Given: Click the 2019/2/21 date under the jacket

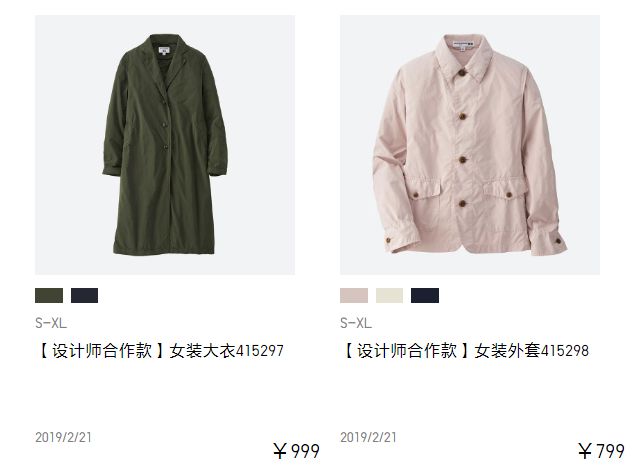Looking at the screenshot, I should [x=368, y=437].
